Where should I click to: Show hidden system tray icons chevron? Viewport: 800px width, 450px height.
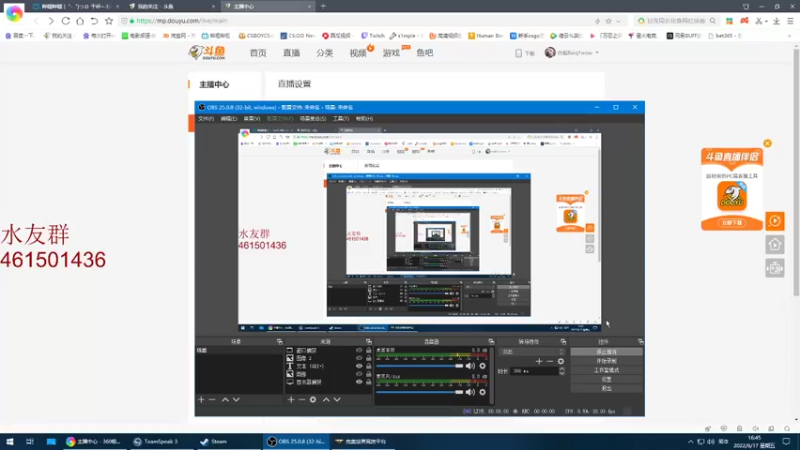690,442
